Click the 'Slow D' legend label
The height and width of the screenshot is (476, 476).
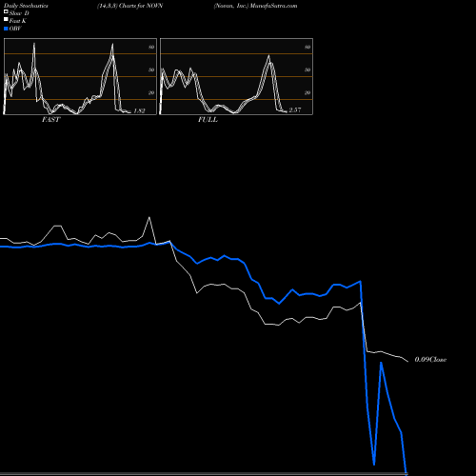[x=19, y=13]
